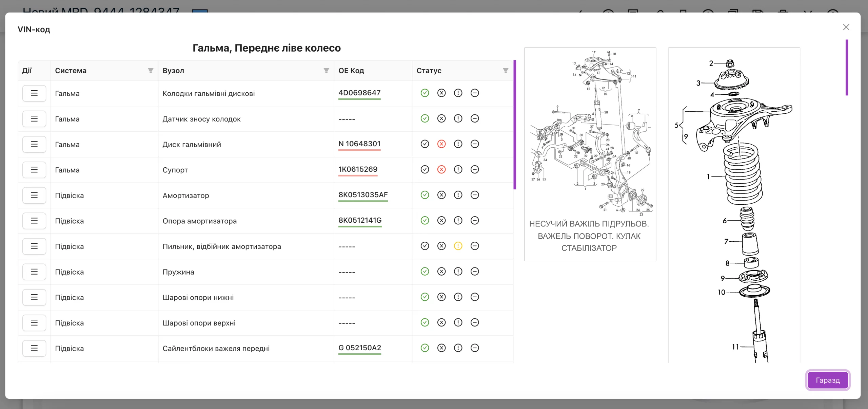The height and width of the screenshot is (409, 868).
Task: Select OK checkmark for Шарові опори нижні
Action: (x=425, y=297)
